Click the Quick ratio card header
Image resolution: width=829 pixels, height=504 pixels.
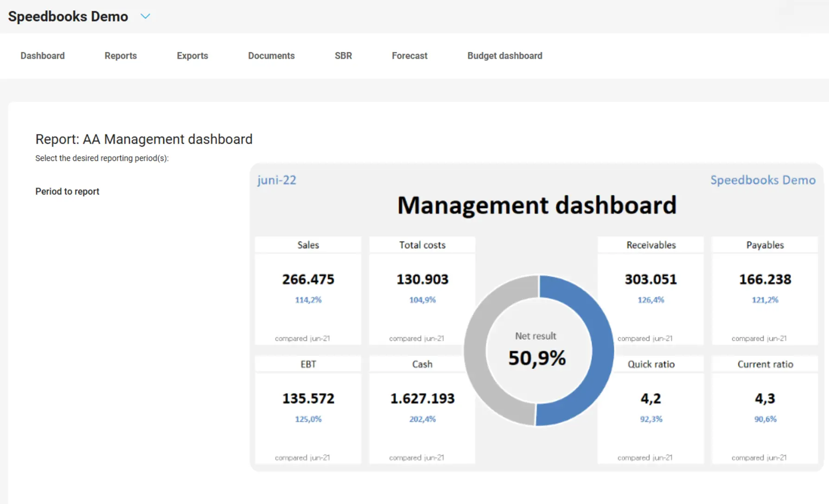[651, 364]
